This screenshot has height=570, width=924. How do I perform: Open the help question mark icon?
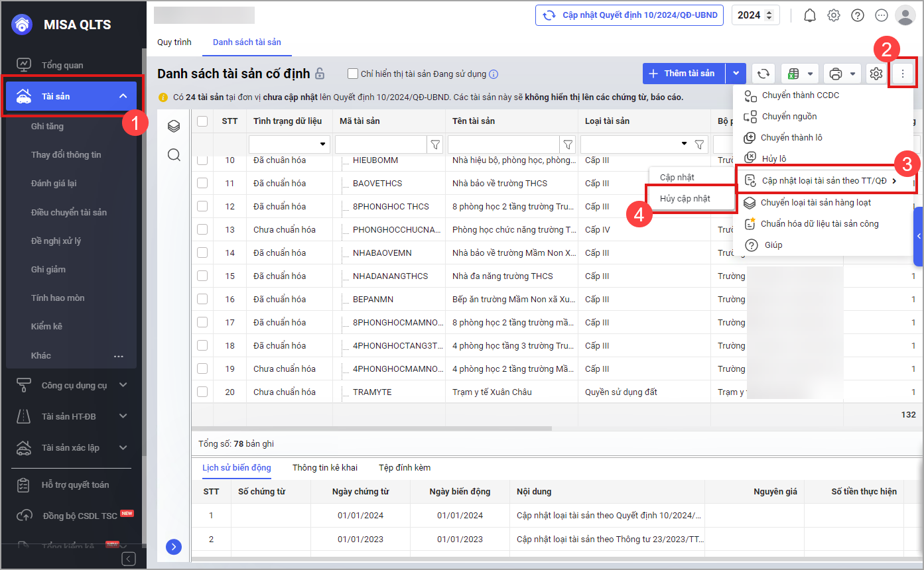[x=858, y=15]
